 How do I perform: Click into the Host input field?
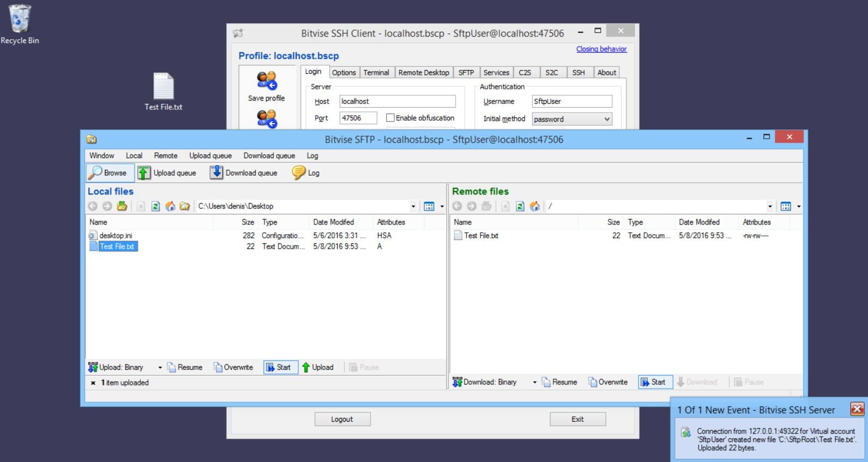pos(397,101)
